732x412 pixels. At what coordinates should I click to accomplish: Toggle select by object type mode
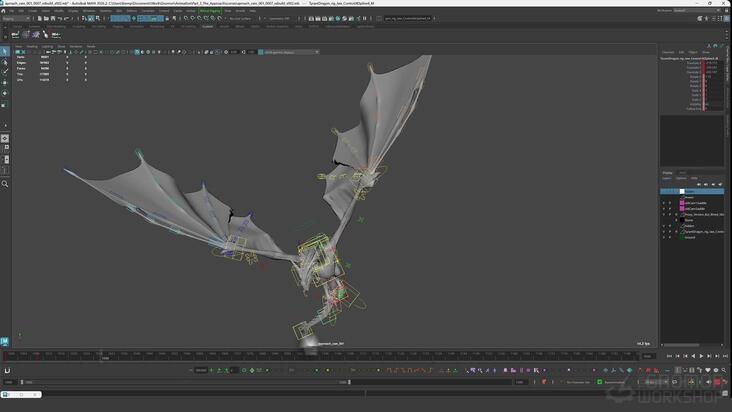[x=91, y=18]
